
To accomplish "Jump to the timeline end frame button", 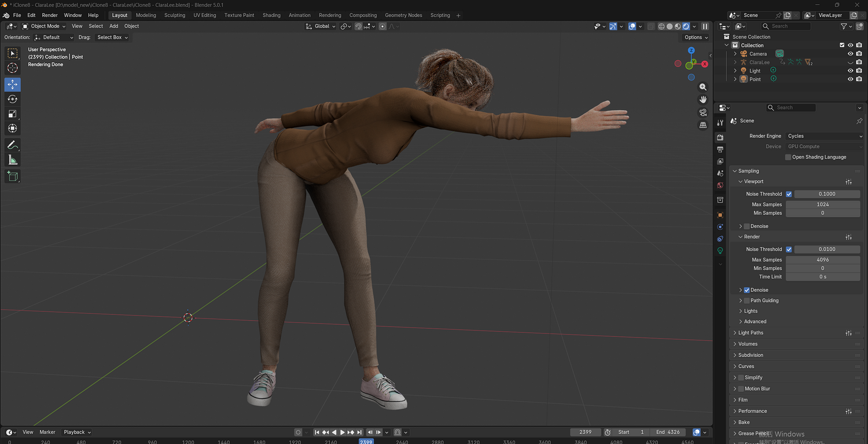I will pyautogui.click(x=360, y=432).
